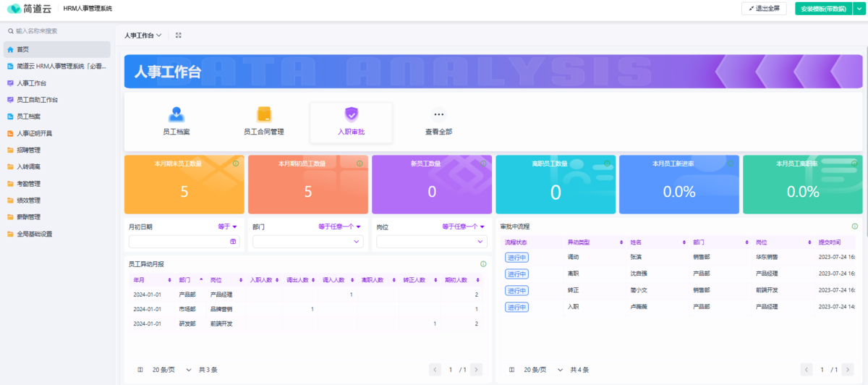Click info icon on 离职员工数量 card

(607, 163)
